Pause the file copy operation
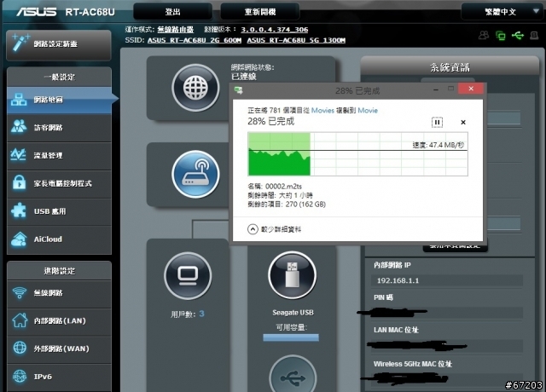This screenshot has width=546, height=392. pos(437,122)
